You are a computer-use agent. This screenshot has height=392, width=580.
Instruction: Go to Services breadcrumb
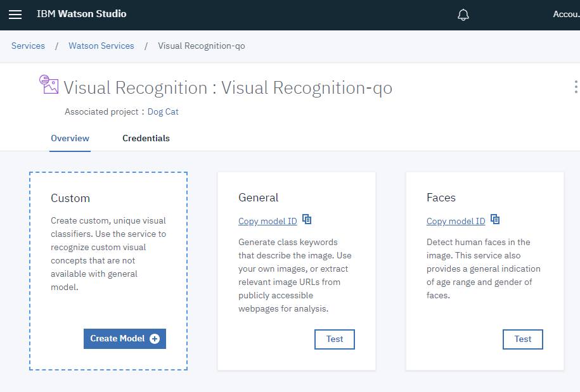point(28,46)
